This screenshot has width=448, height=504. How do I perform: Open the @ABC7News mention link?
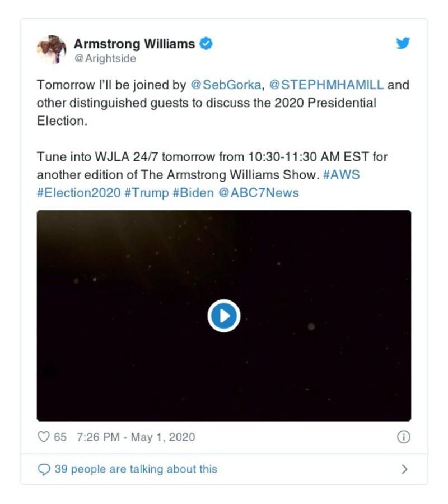point(259,193)
